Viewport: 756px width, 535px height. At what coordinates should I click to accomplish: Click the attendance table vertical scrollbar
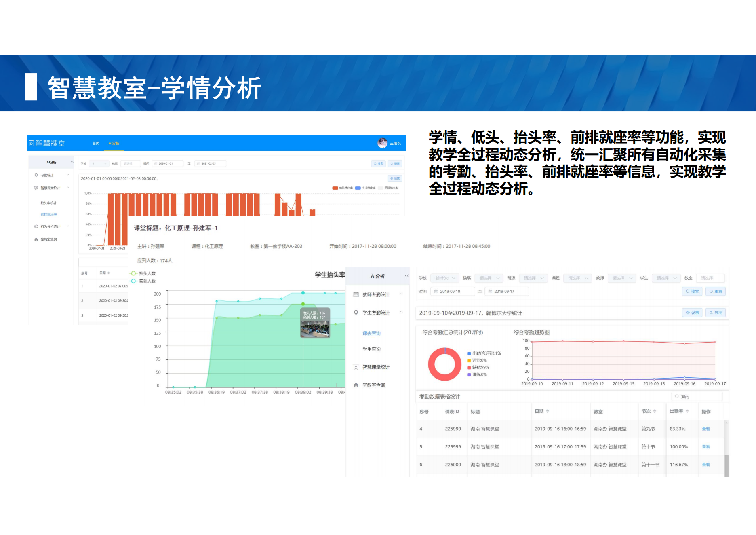point(726,465)
